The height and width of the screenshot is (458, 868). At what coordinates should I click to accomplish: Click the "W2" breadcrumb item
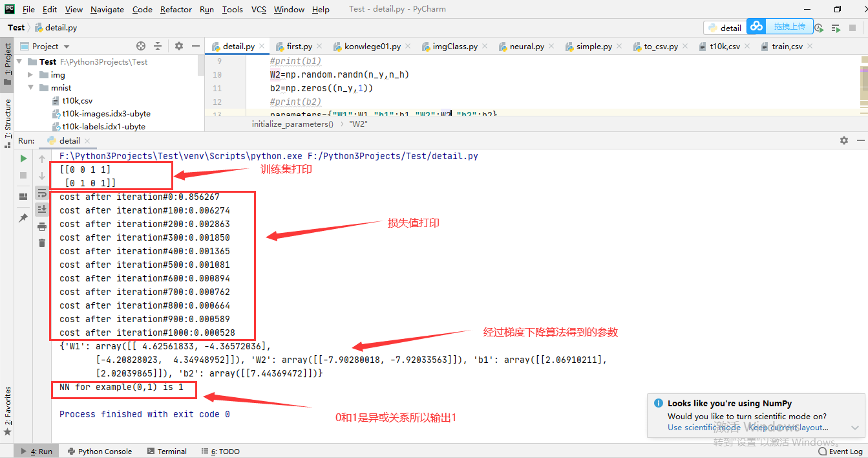click(x=358, y=124)
